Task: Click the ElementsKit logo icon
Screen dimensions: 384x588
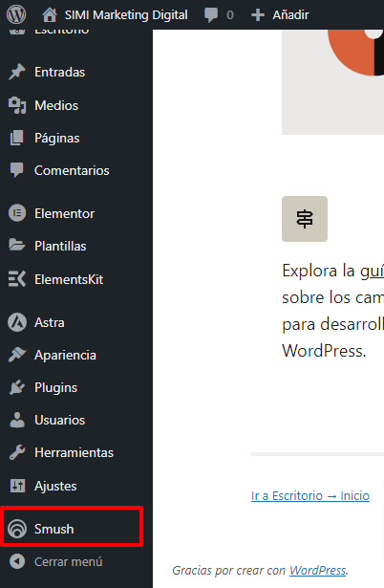Action: click(x=17, y=279)
